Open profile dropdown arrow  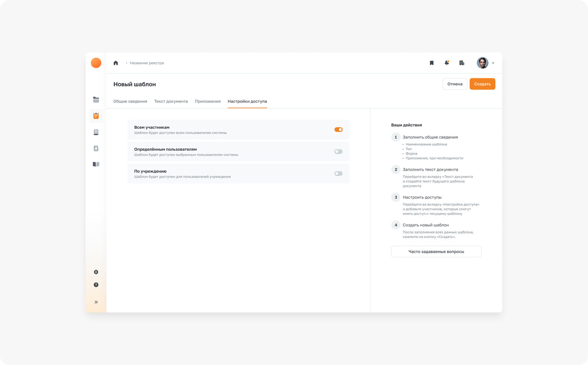tap(493, 63)
